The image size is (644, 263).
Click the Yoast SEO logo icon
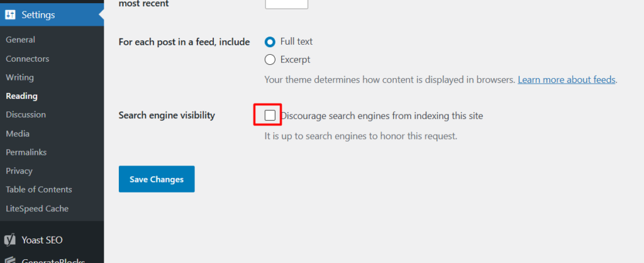pyautogui.click(x=10, y=240)
